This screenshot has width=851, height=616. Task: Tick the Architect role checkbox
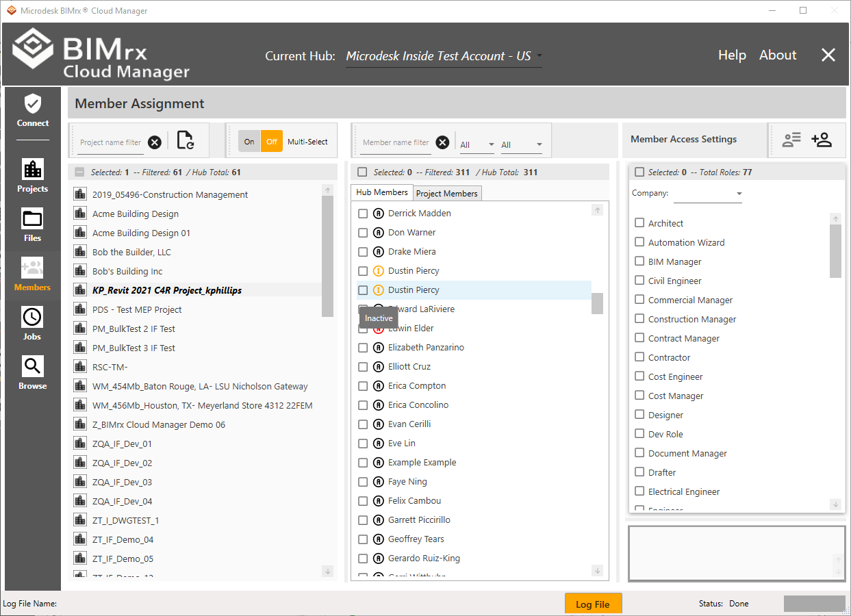pos(639,223)
